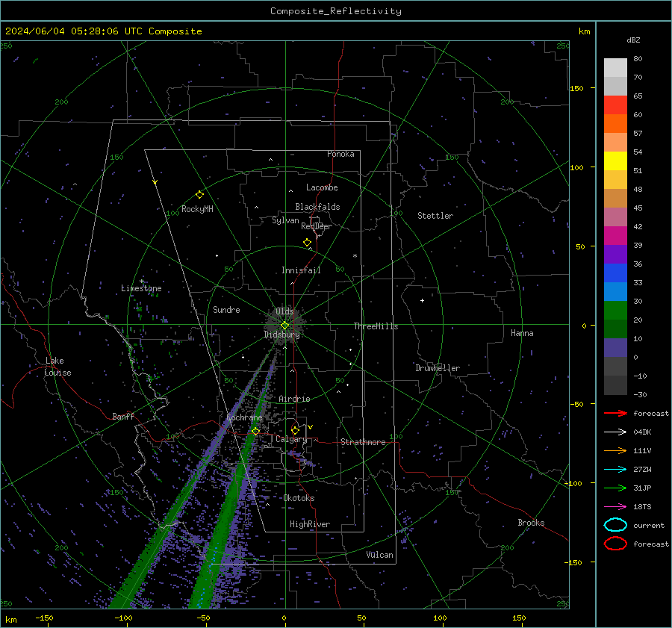The height and width of the screenshot is (628, 672).
Task: Click the ThreeHills label
Action: [x=376, y=326]
